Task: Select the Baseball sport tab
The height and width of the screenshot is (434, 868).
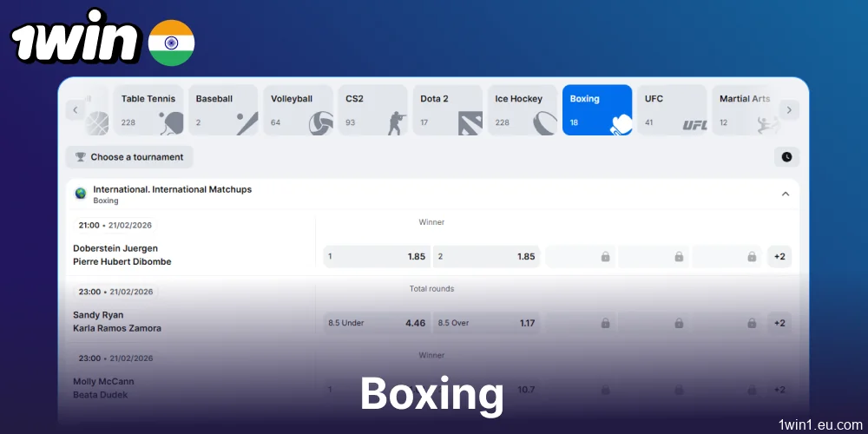Action: pyautogui.click(x=223, y=110)
